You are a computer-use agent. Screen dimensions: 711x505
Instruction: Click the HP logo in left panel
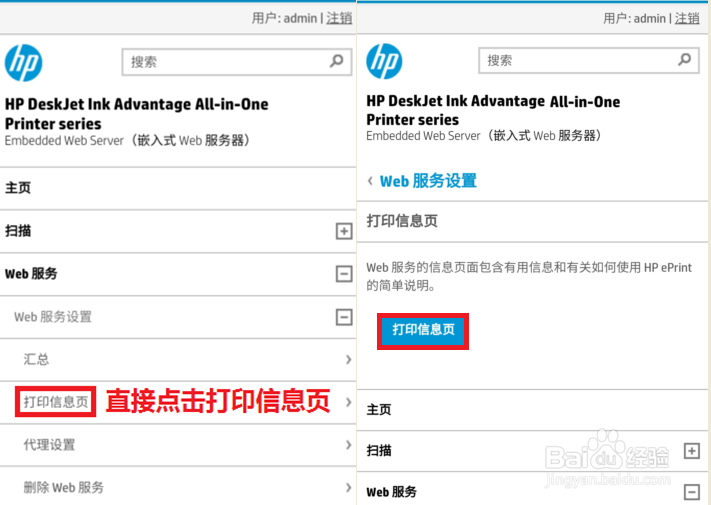pos(24,63)
